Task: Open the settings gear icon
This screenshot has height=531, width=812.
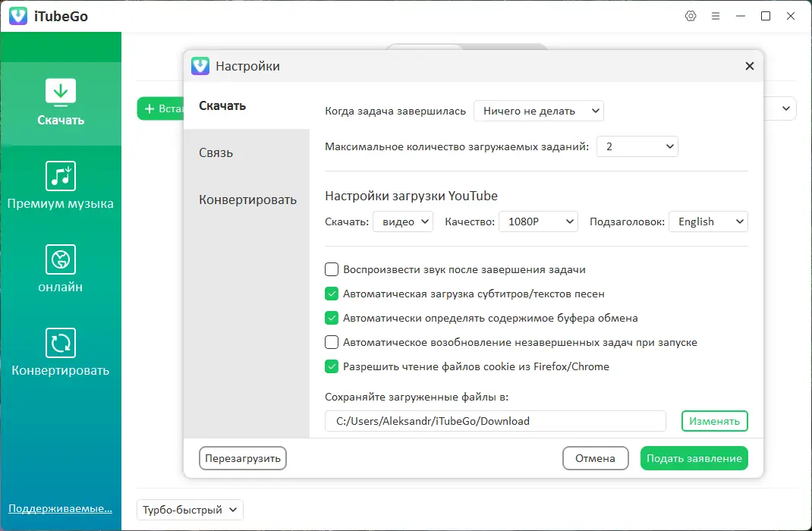Action: coord(690,15)
